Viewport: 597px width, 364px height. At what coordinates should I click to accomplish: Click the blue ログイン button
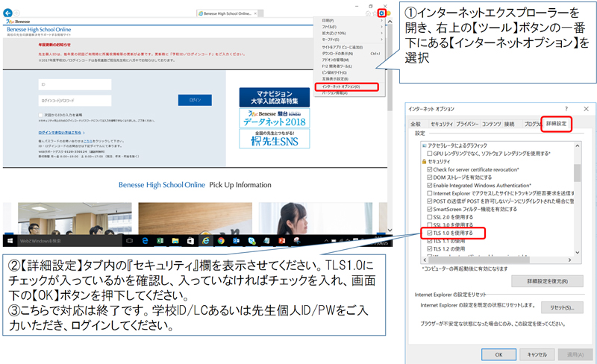[195, 100]
